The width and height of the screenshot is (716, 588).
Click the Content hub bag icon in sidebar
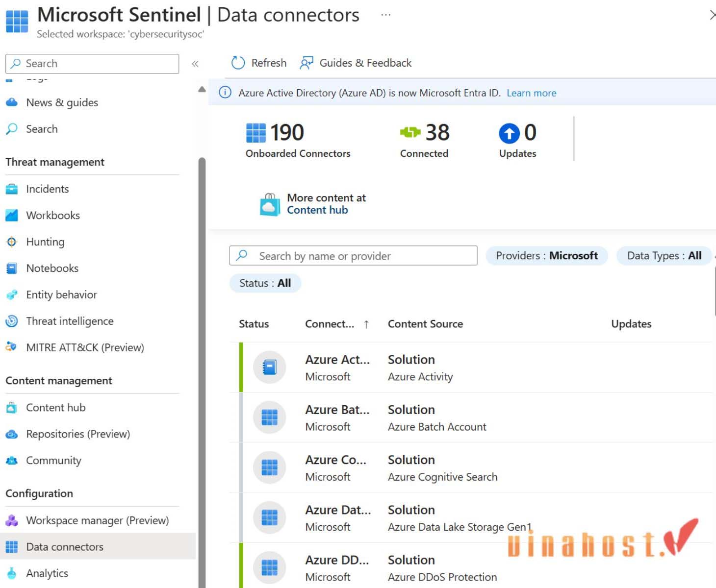(x=12, y=408)
